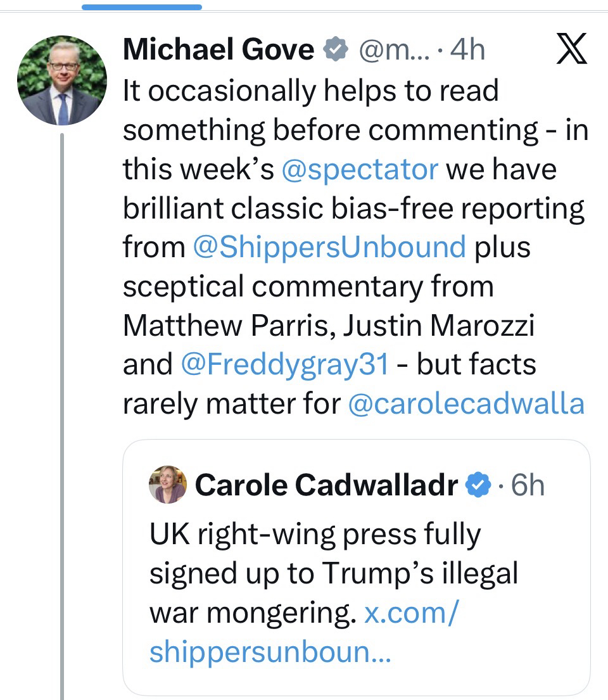Viewport: 608px width, 700px height.
Task: Click the line "It occasionally helps to read"
Action: tap(310, 92)
